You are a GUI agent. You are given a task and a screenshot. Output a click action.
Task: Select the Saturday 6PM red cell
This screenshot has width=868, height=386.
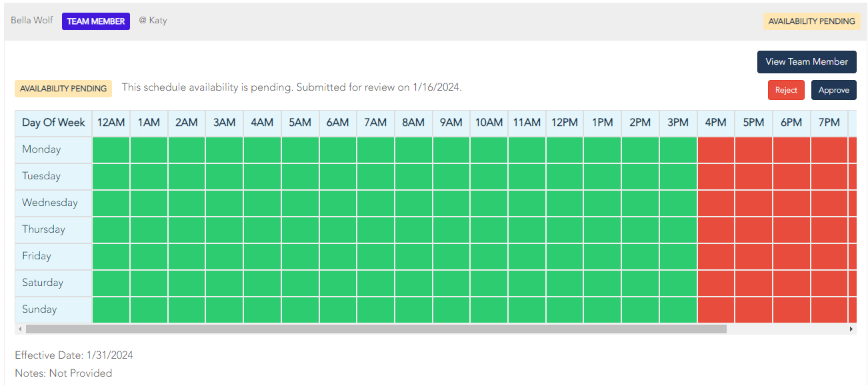tap(791, 283)
